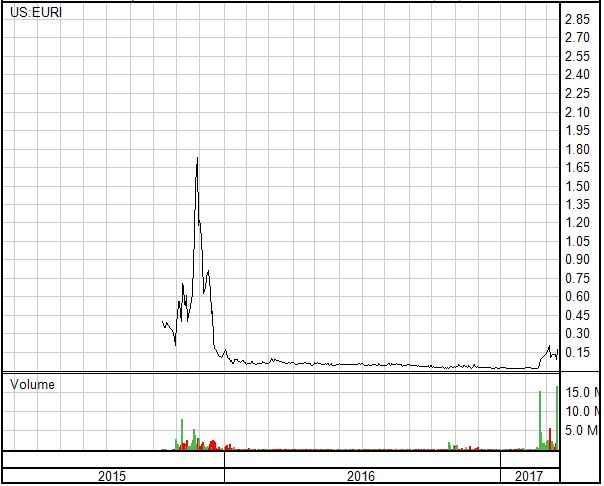Click the tallest green volume bar in 2017

[x=557, y=418]
